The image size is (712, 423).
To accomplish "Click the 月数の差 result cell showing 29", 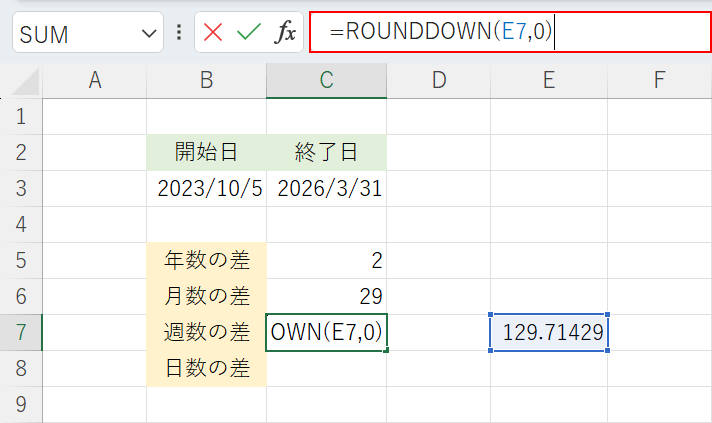I will click(x=326, y=296).
